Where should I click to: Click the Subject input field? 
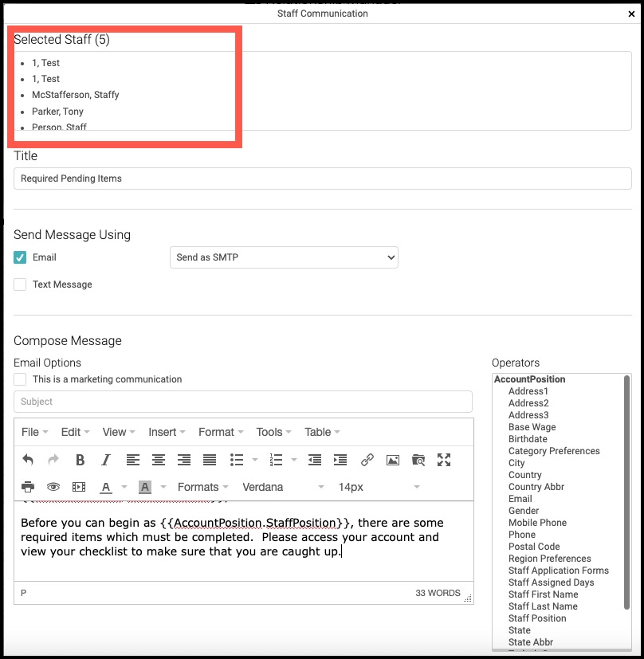tap(243, 402)
